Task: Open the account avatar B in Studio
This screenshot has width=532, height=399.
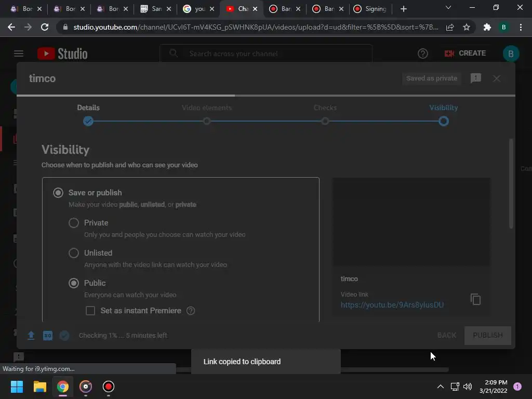Action: [511, 54]
